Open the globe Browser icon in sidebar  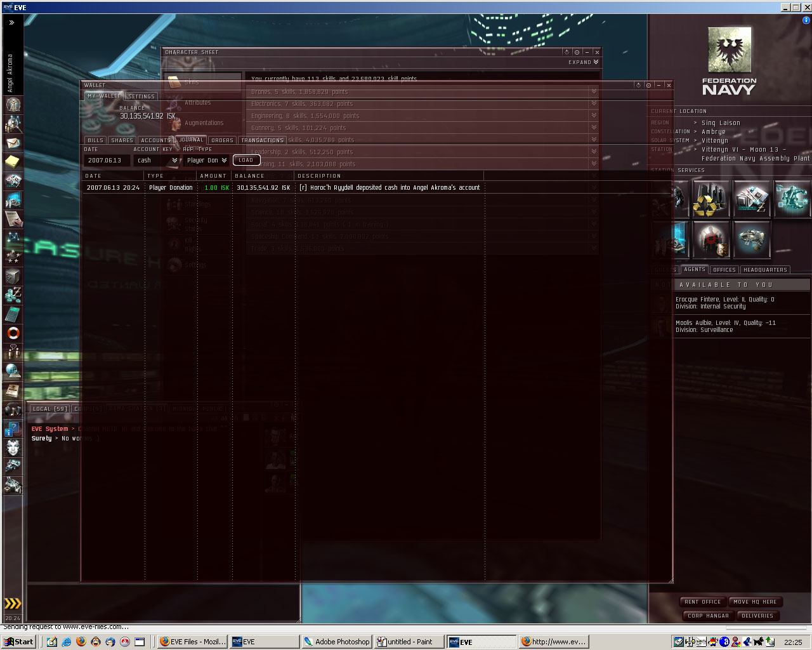[13, 371]
